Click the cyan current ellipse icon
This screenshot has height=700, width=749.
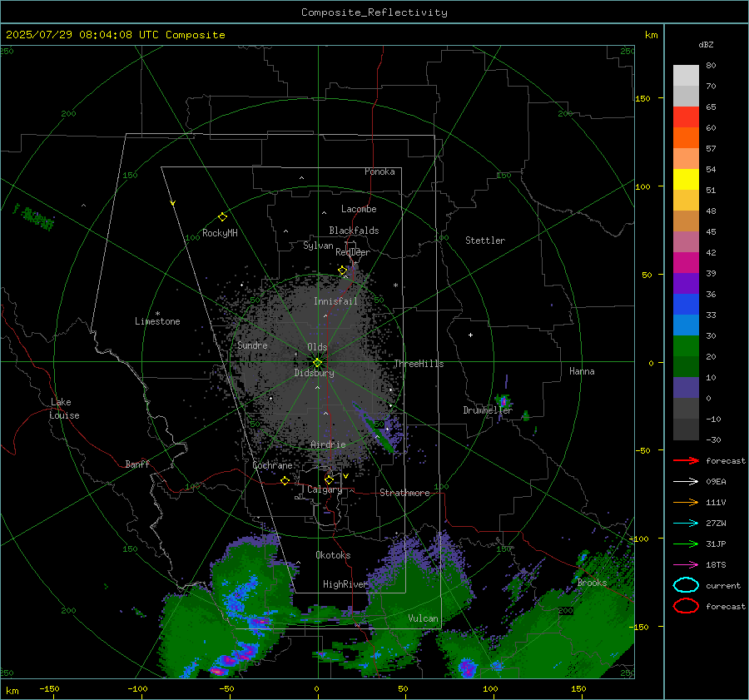pos(686,585)
